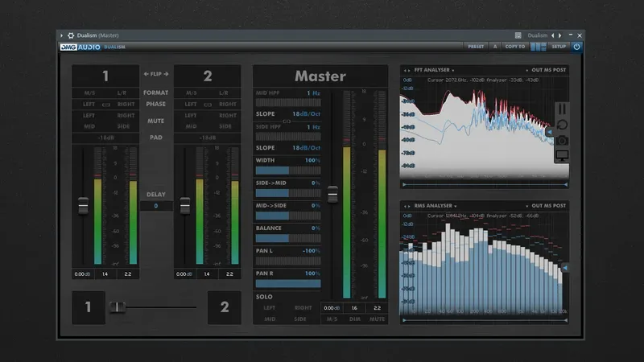
Task: Click the DELAY value field showing 0
Action: (x=156, y=206)
